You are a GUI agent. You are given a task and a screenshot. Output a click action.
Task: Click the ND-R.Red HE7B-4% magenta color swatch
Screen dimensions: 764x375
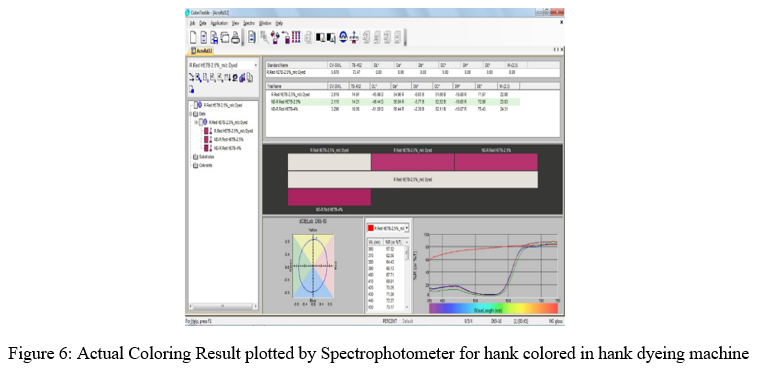pyautogui.click(x=329, y=198)
